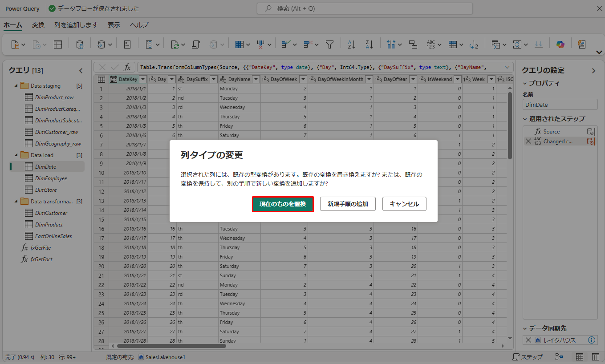605x364 pixels.
Task: Click the Enter data table icon
Action: (x=58, y=44)
